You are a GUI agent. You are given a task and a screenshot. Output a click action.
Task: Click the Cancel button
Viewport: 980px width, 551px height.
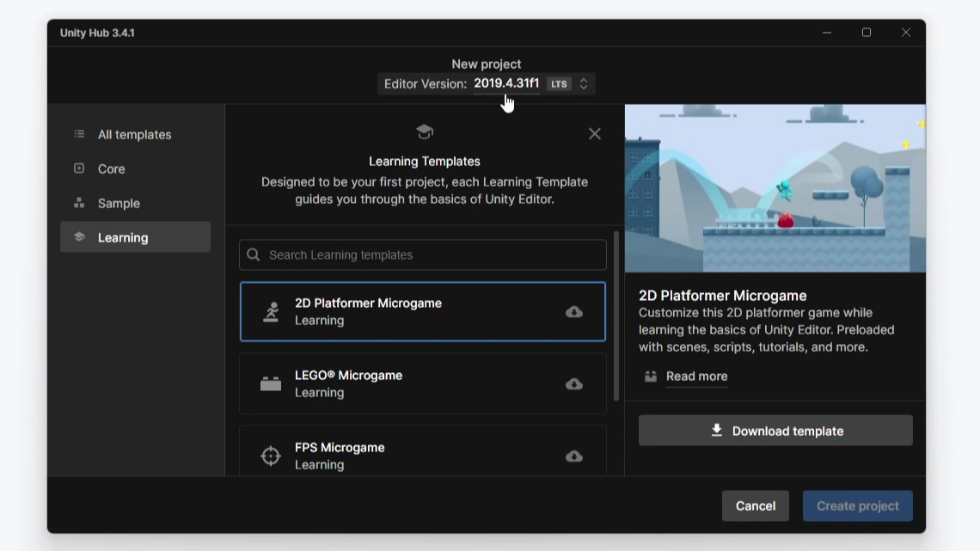click(x=756, y=506)
